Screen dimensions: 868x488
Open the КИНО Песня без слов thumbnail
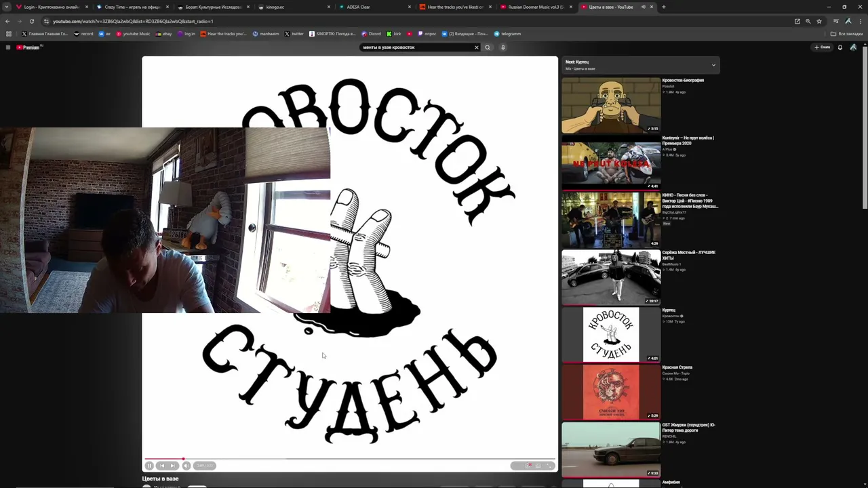coord(611,220)
